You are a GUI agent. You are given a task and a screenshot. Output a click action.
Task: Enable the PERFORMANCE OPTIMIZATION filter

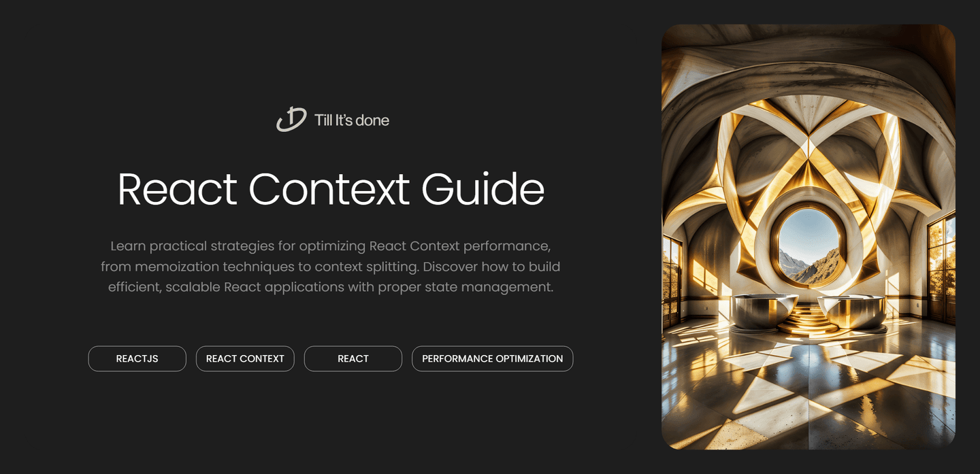click(x=492, y=358)
